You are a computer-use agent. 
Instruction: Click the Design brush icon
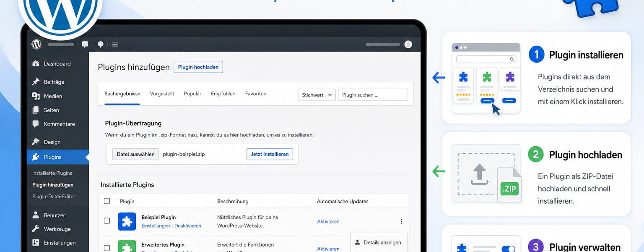pos(36,142)
